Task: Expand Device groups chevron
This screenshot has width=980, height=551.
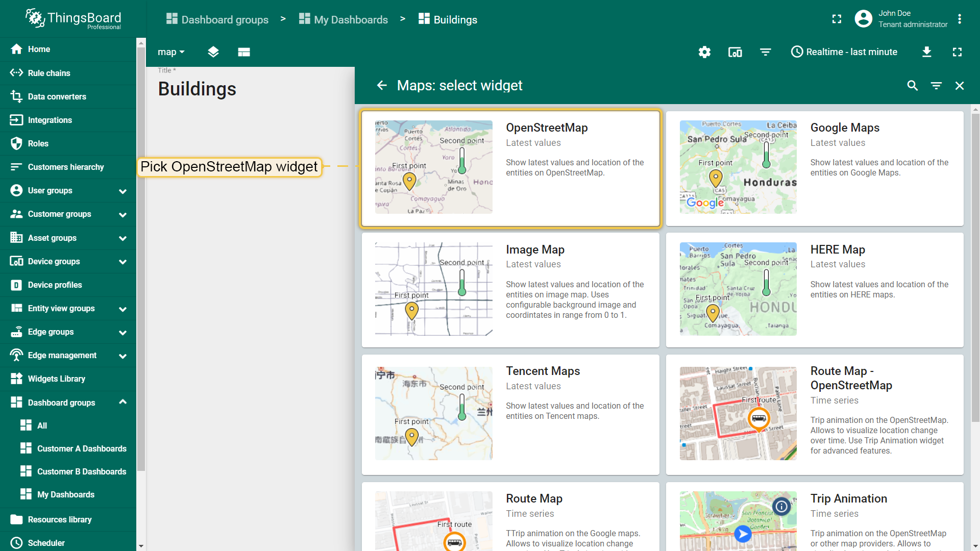Action: [x=122, y=262]
